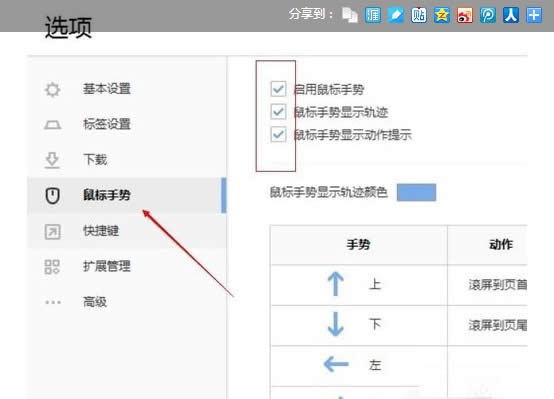Click the 鼠标手势显示轨迹颜色 label

(329, 193)
